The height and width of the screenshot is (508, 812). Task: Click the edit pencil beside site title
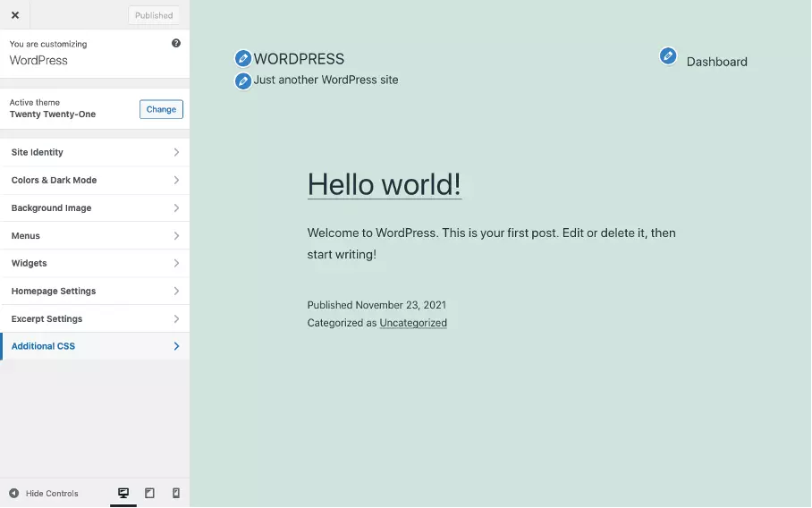(x=243, y=59)
